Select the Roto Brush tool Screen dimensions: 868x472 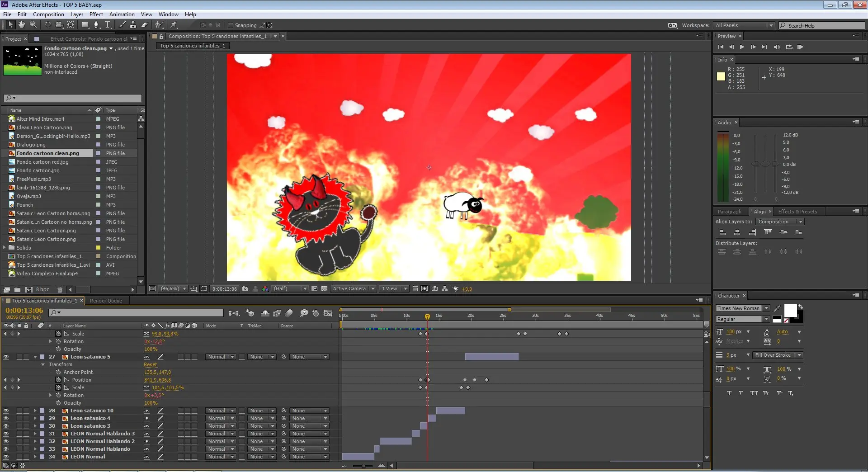(159, 25)
